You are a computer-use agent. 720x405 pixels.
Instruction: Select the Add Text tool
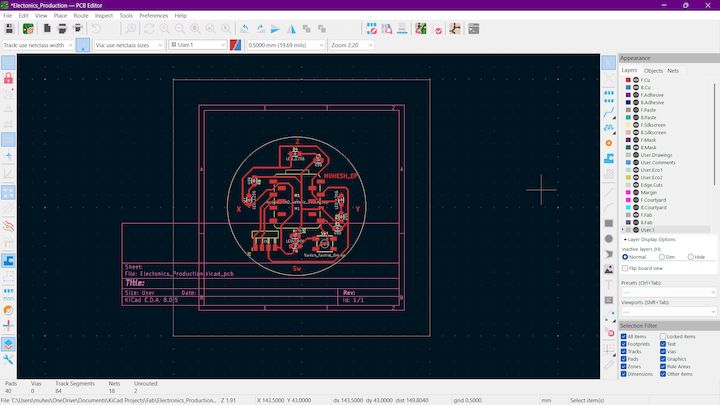point(609,285)
